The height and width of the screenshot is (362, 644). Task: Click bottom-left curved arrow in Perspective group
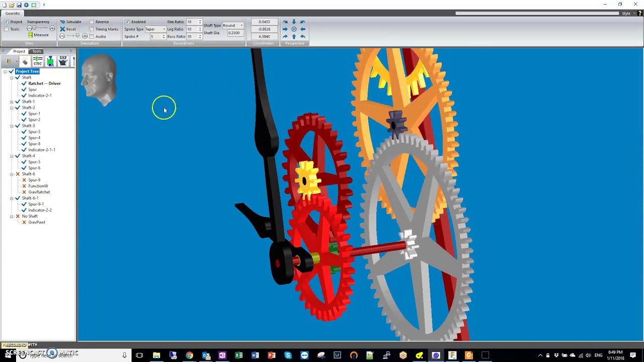(x=285, y=37)
